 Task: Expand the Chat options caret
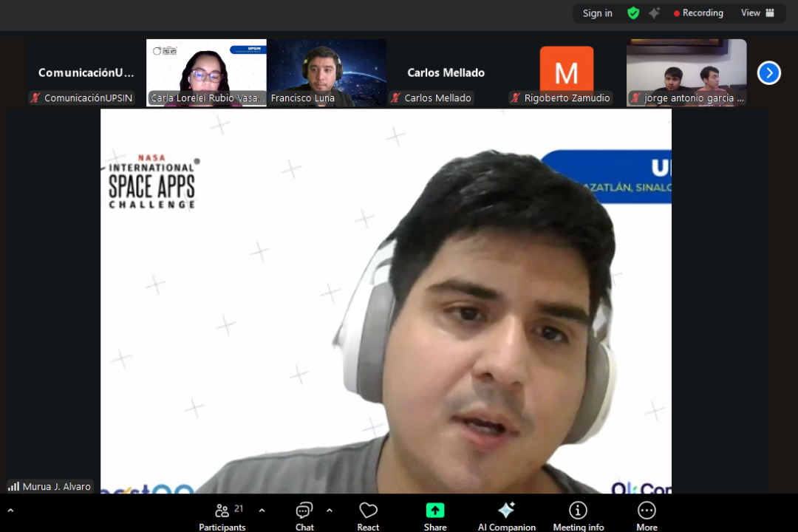tap(330, 510)
